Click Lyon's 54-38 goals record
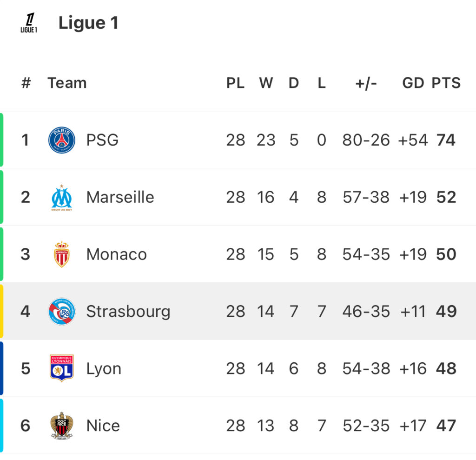Image resolution: width=476 pixels, height=460 pixels. [x=366, y=368]
